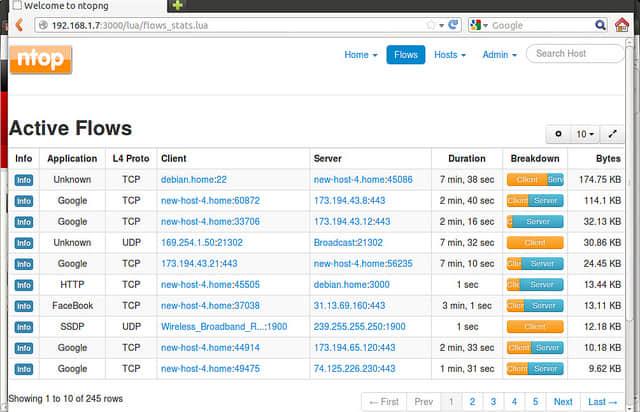Viewport: 640px width, 412px height.
Task: Click the breakdown bar for SSDP flow
Action: [x=535, y=327]
